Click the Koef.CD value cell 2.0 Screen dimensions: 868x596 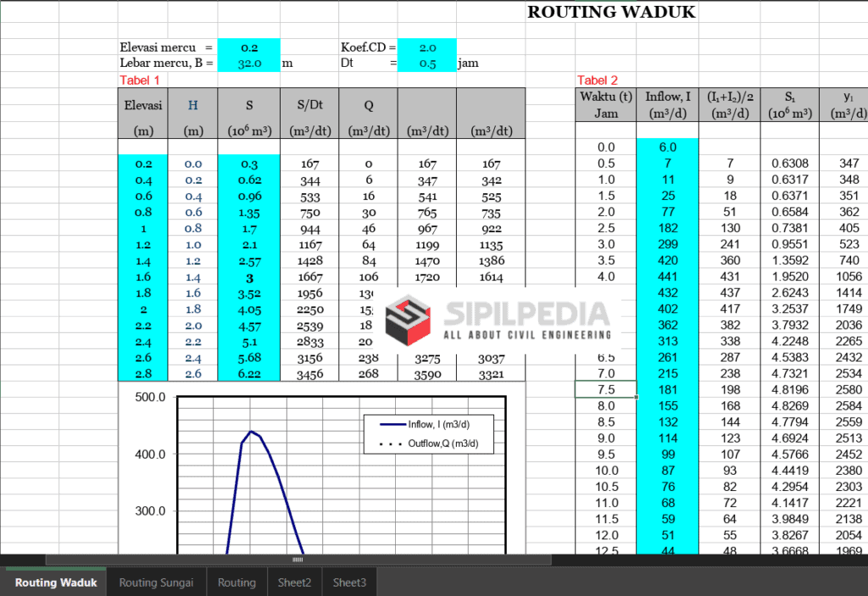coord(427,48)
